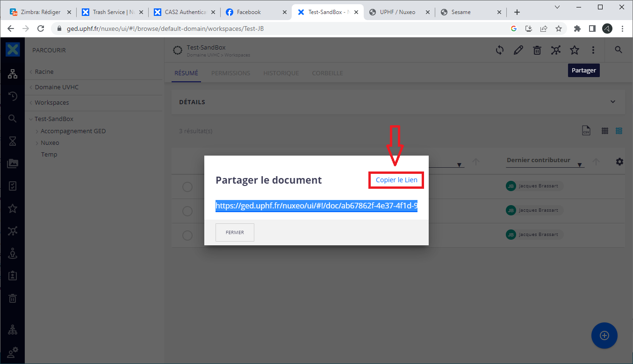The height and width of the screenshot is (364, 633).
Task: Select the first row's round checkbox
Action: pos(187,187)
